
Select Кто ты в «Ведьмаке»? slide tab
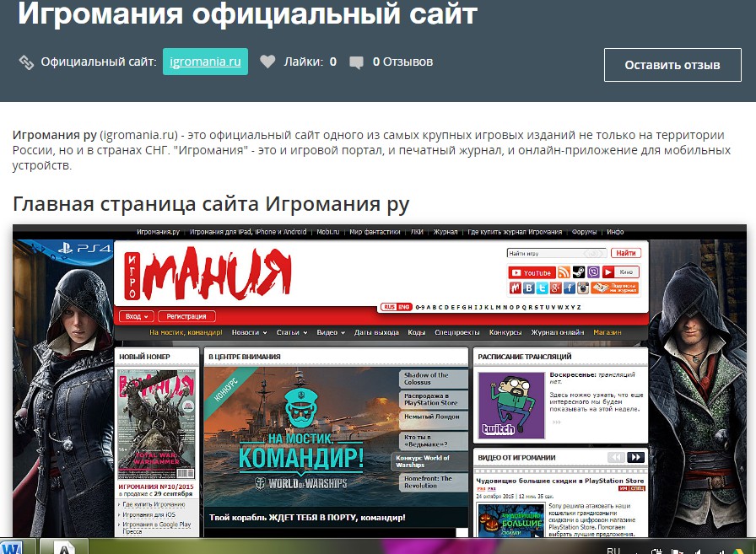coord(434,440)
